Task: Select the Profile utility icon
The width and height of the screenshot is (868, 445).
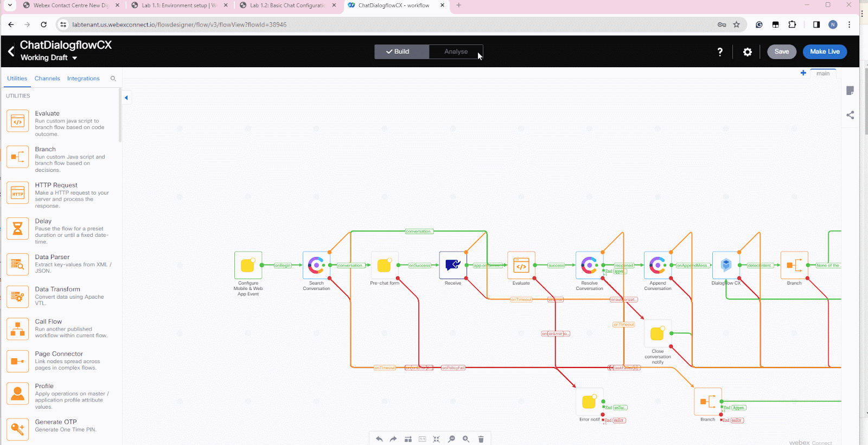Action: pos(17,394)
